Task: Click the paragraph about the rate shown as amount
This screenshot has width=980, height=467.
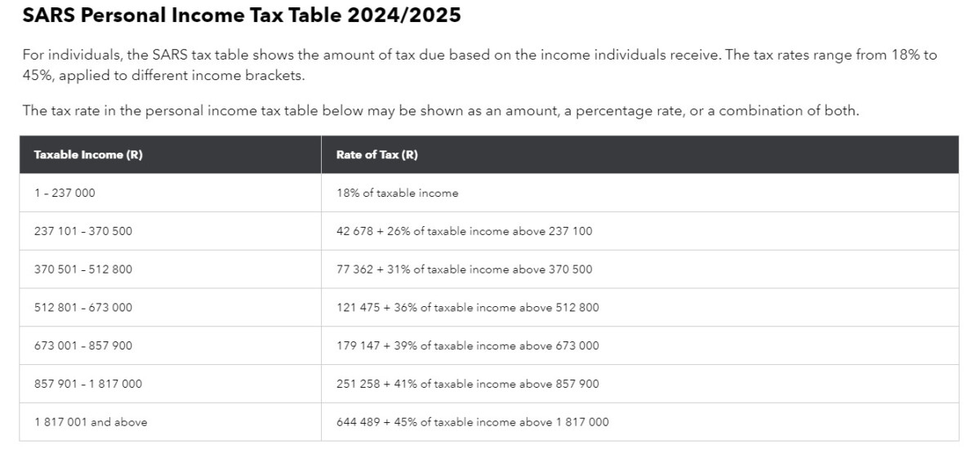Action: click(x=440, y=111)
